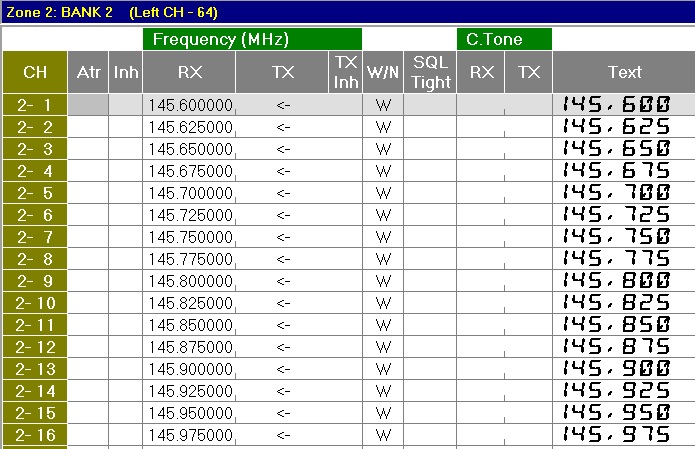The image size is (695, 449).
Task: Edit RX frequency 145.625000 cell
Action: [189, 127]
